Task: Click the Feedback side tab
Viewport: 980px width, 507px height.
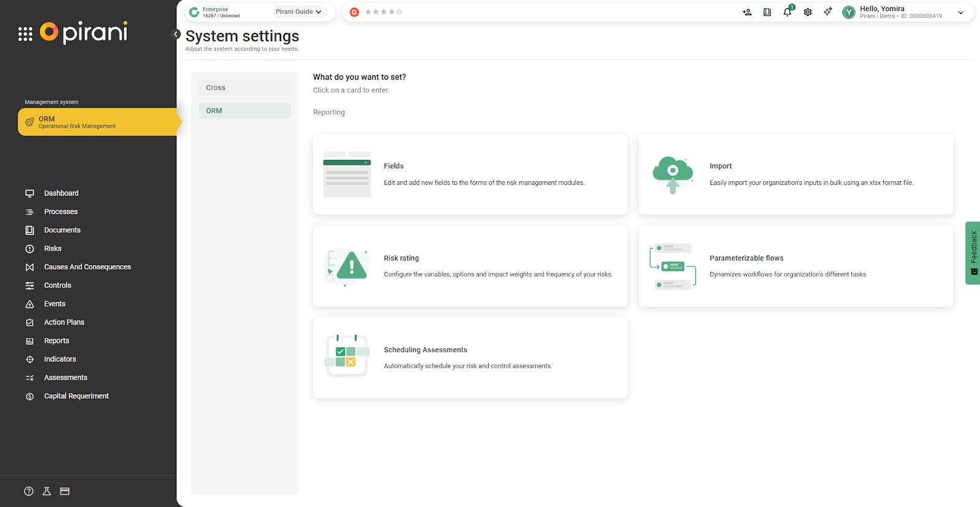Action: (x=973, y=252)
